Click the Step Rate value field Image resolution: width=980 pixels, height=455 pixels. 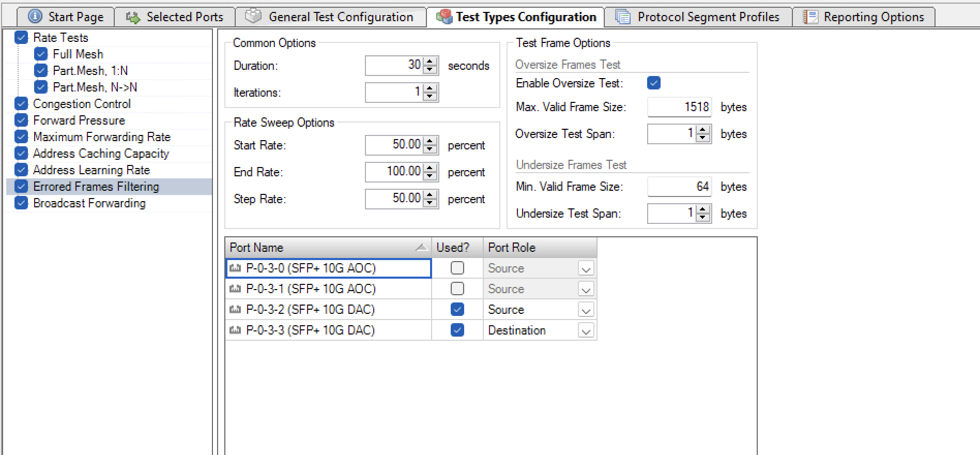(394, 199)
